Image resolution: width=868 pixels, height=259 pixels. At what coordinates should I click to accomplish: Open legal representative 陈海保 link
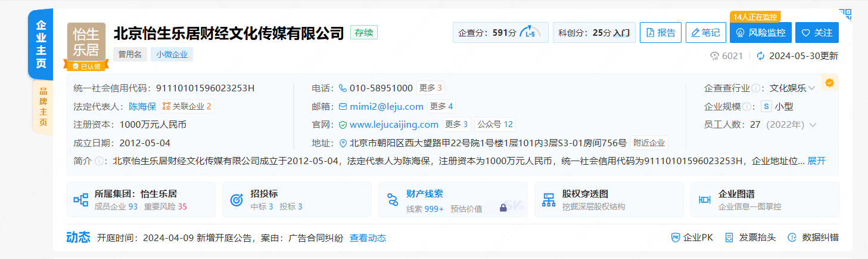(142, 107)
